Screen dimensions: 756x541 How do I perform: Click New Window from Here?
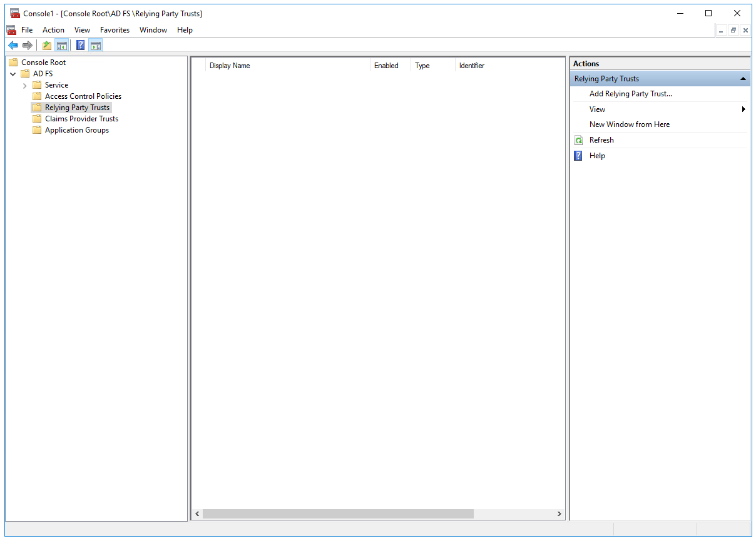pyautogui.click(x=629, y=124)
